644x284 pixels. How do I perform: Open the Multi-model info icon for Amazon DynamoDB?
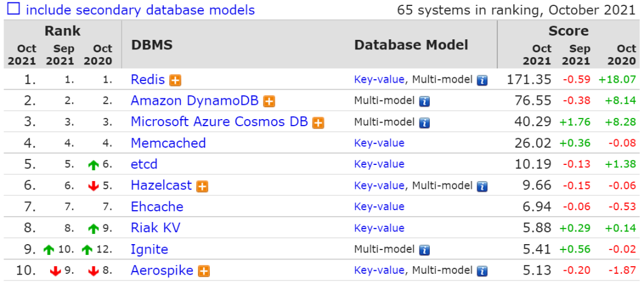click(x=425, y=102)
